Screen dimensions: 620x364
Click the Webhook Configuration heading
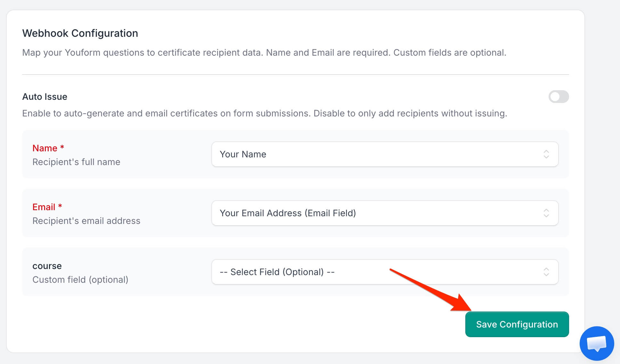pyautogui.click(x=80, y=33)
